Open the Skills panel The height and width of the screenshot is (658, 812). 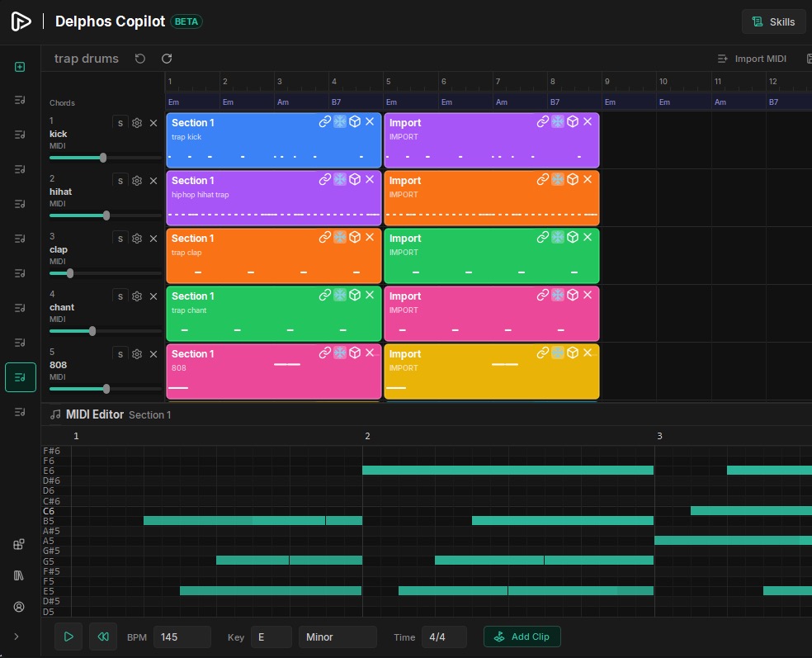tap(773, 21)
